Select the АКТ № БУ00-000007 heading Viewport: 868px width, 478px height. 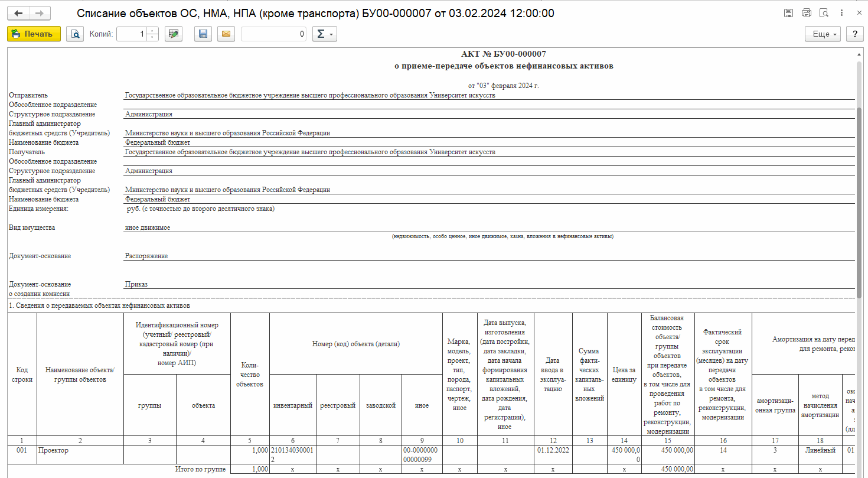point(504,54)
